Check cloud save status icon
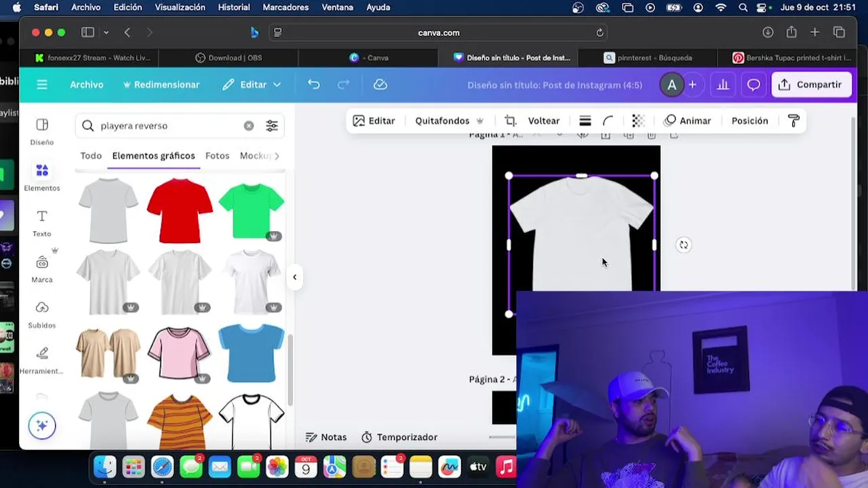 380,84
